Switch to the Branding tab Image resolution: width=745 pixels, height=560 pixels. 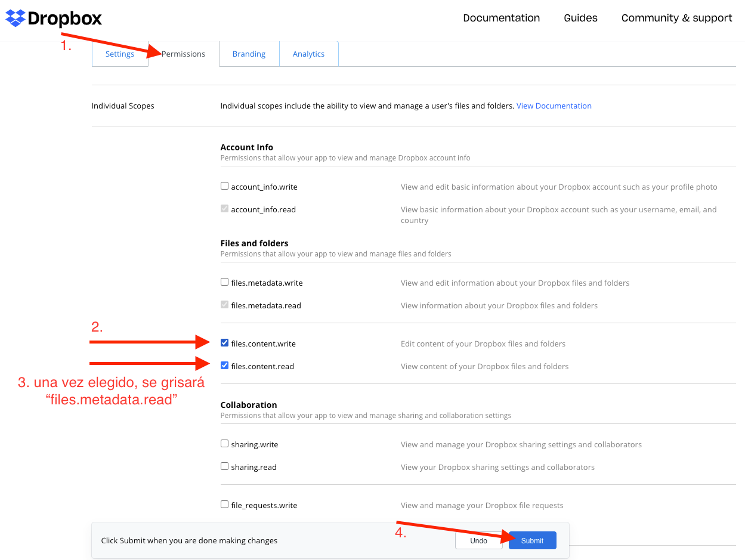coord(249,54)
